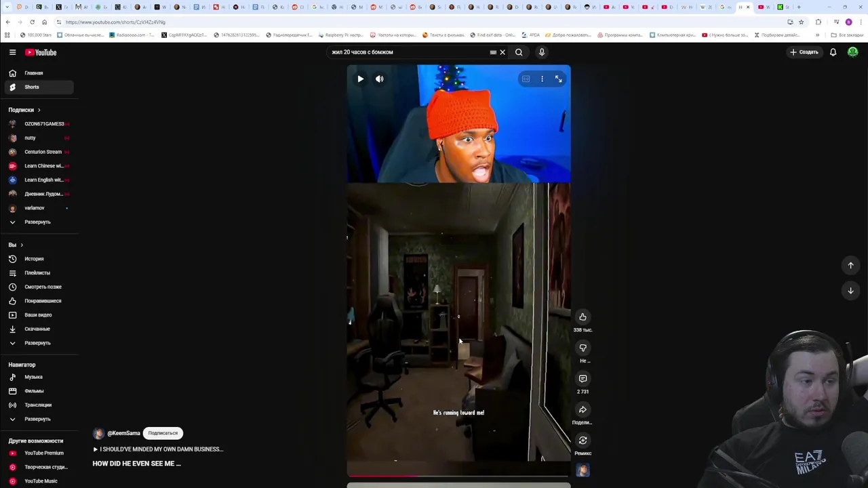868x488 pixels.
Task: Open the Short's sound thumbnail
Action: (583, 470)
